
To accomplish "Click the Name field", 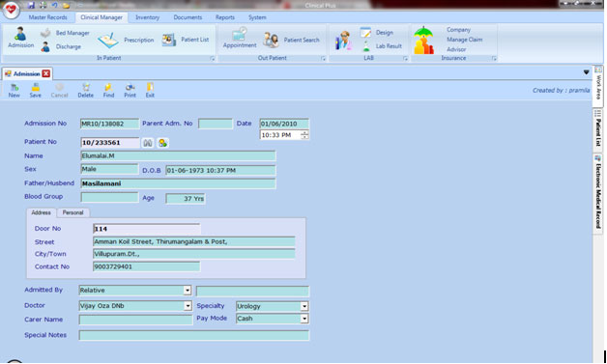I will click(x=178, y=155).
